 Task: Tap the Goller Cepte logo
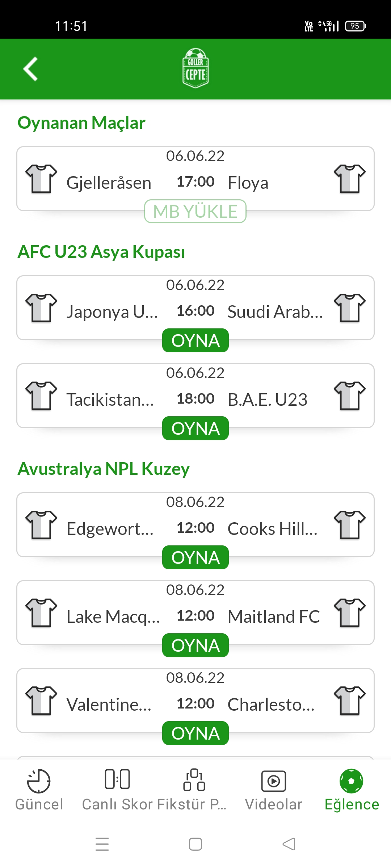pos(195,68)
